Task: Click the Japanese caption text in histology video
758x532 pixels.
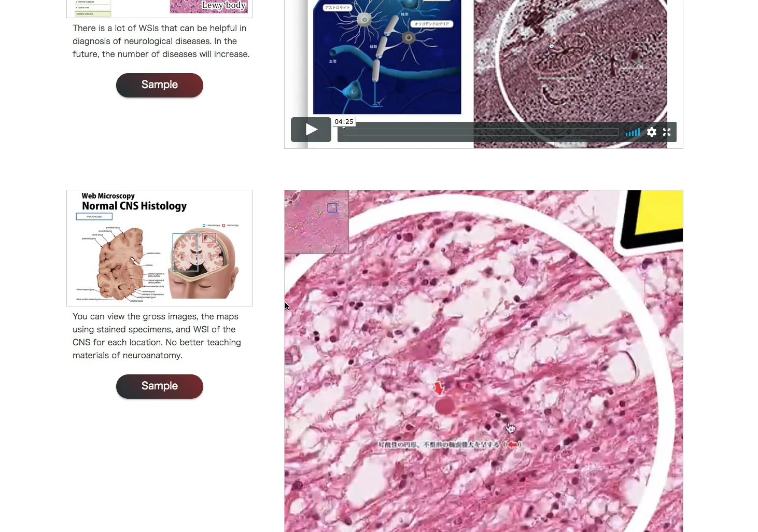Action: [450, 444]
